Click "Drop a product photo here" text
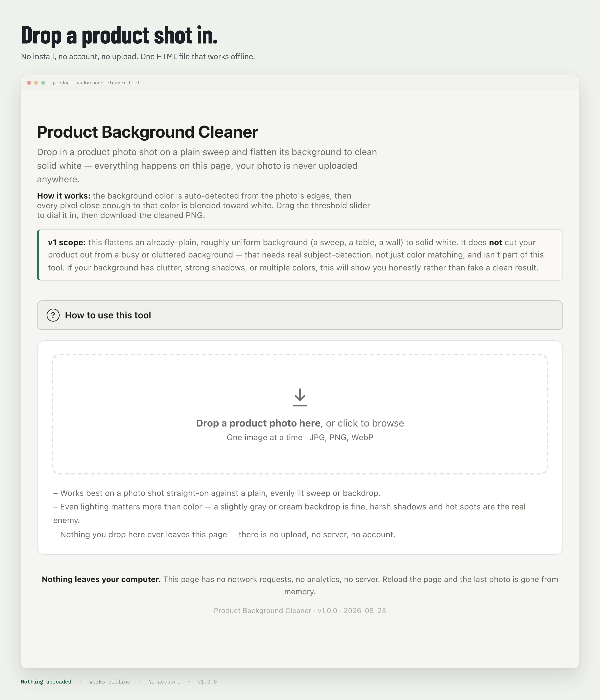 click(258, 423)
